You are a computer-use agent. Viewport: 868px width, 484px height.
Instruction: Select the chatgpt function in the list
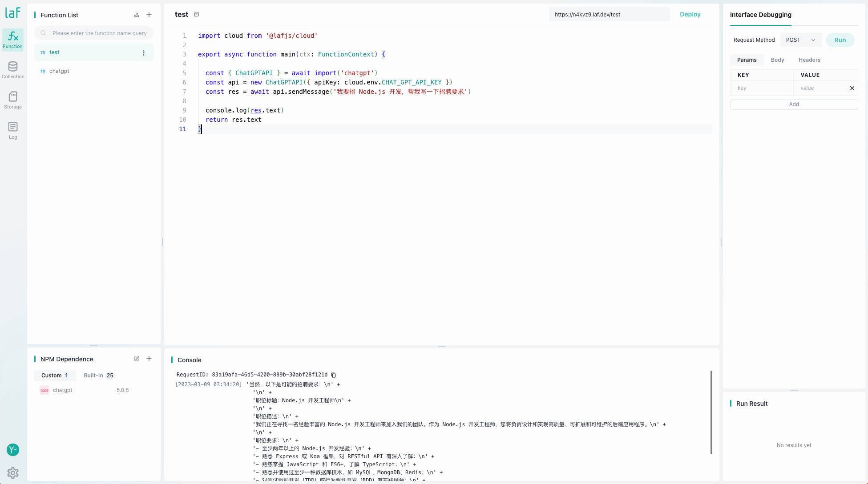pos(94,71)
